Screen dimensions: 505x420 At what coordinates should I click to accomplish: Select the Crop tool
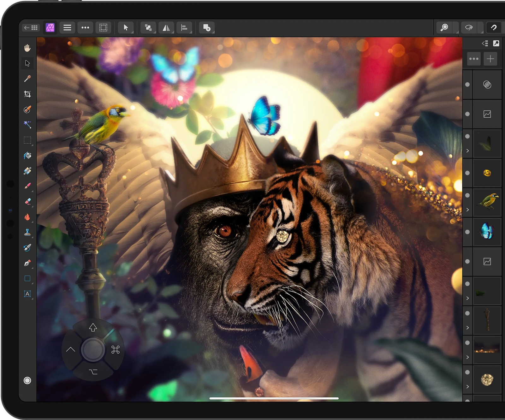click(x=27, y=94)
